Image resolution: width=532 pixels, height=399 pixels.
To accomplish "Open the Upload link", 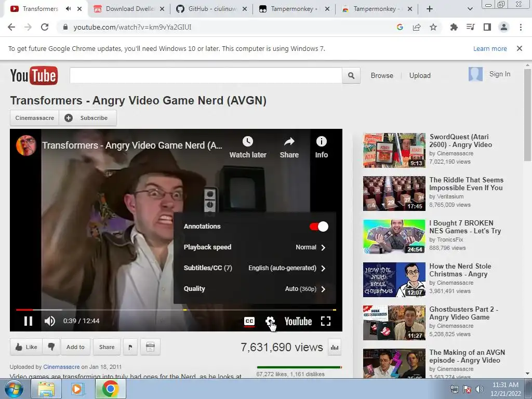I will (420, 76).
